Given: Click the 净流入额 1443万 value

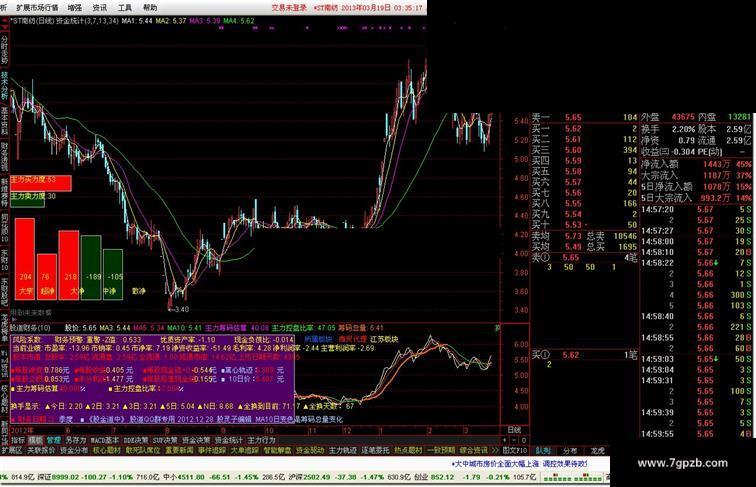Looking at the screenshot, I should click(x=716, y=164).
